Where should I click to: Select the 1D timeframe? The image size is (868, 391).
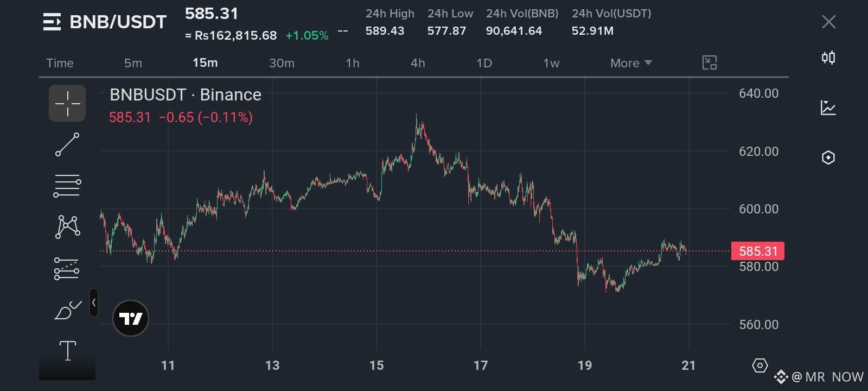[x=484, y=63]
